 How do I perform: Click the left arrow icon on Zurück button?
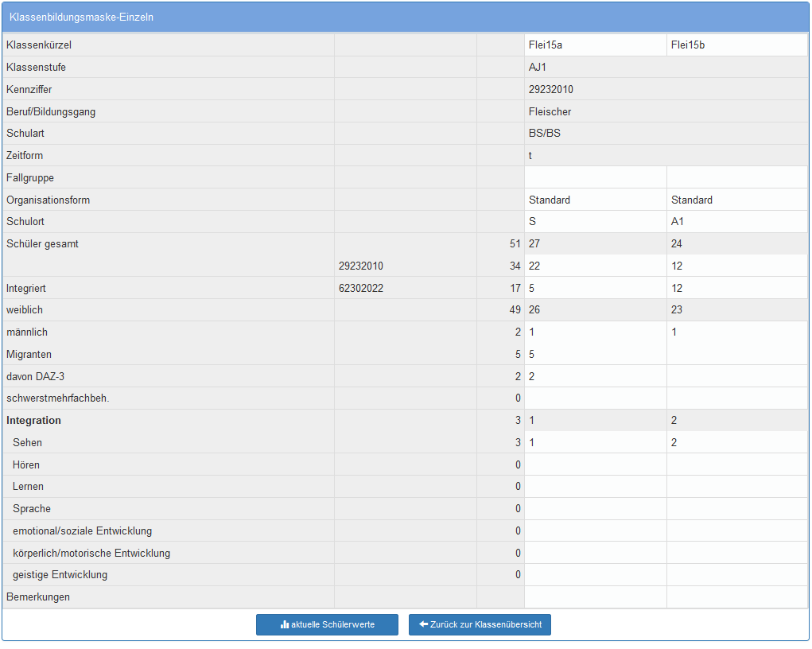(x=423, y=625)
